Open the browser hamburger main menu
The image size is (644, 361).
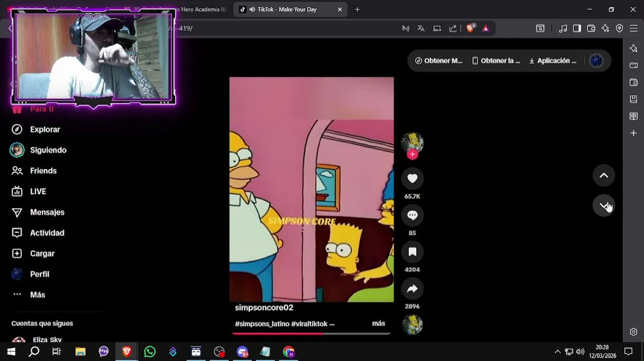tap(633, 29)
